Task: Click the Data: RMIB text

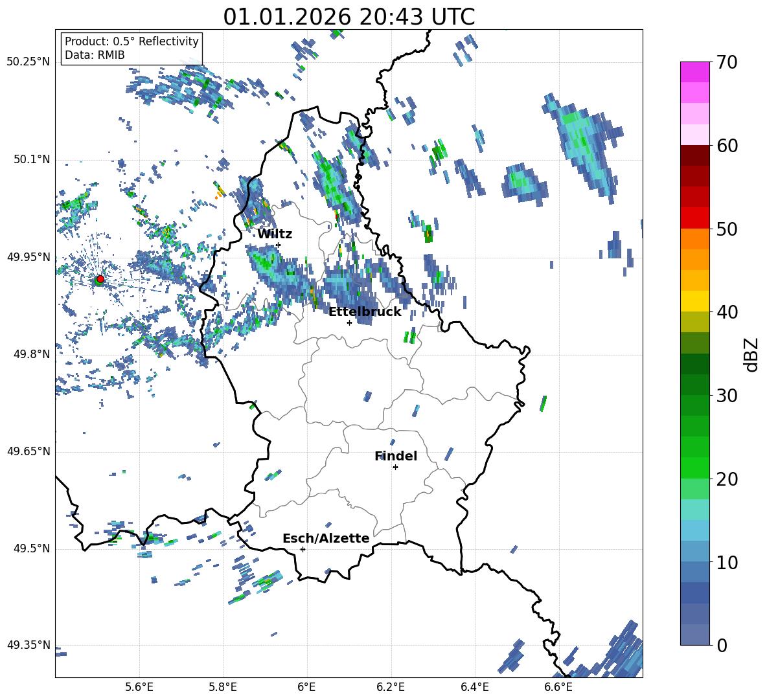Action: [x=95, y=55]
